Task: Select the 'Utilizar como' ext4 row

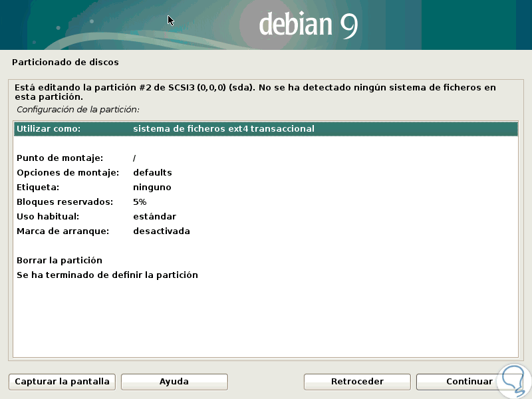Action: (265, 129)
